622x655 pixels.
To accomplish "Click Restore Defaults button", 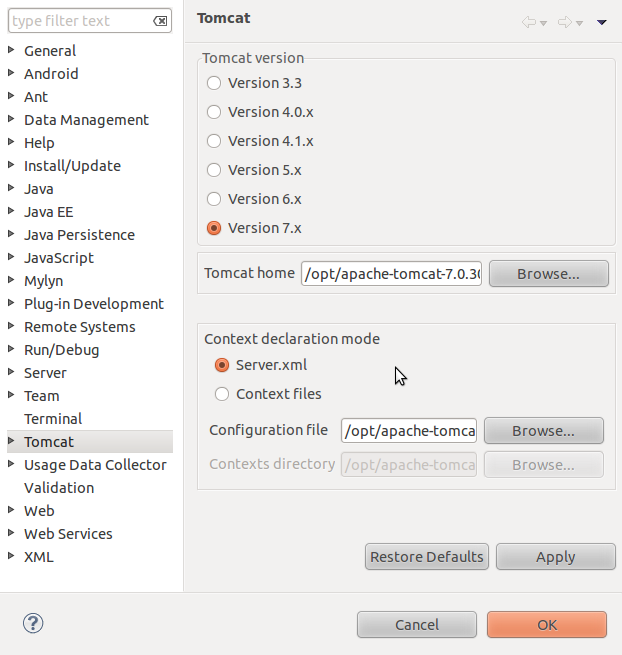I will (x=426, y=557).
